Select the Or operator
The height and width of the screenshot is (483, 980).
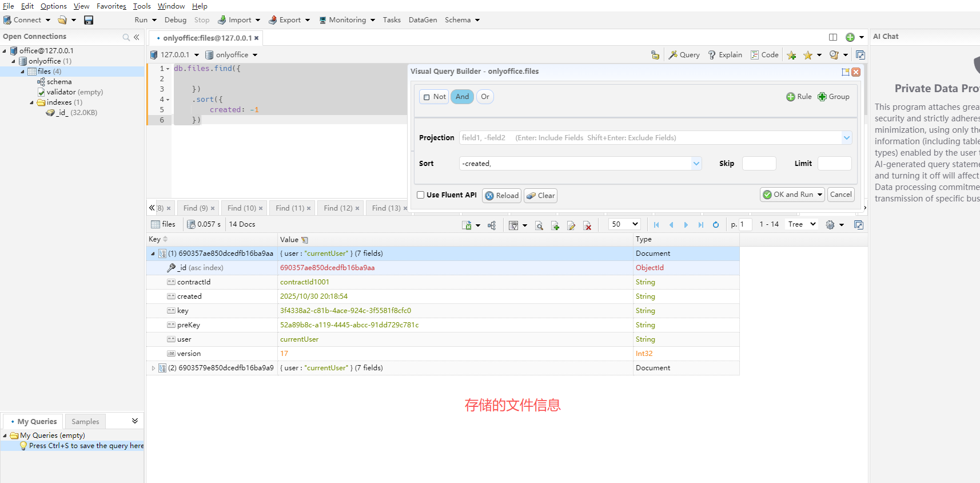coord(485,97)
